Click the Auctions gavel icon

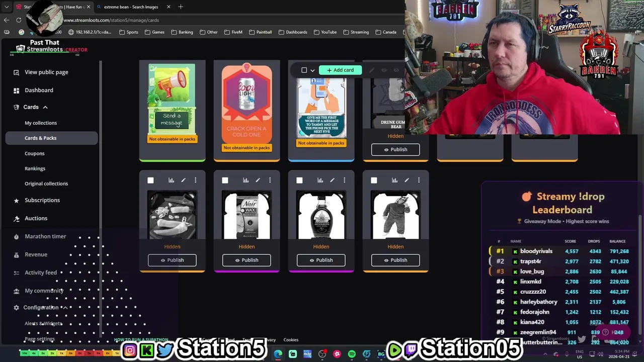point(16,218)
